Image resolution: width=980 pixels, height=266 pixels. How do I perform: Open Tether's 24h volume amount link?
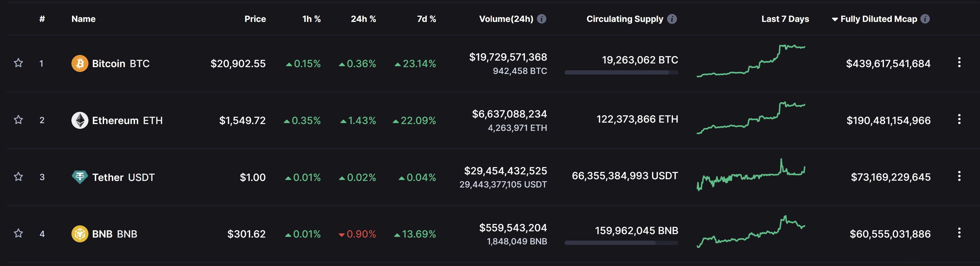[x=505, y=171]
